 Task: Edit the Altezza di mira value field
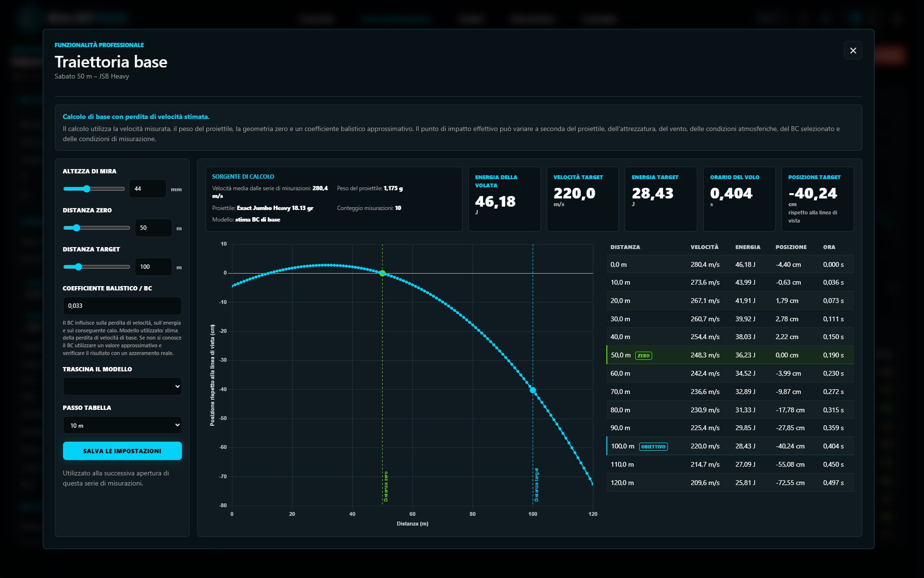click(x=148, y=189)
